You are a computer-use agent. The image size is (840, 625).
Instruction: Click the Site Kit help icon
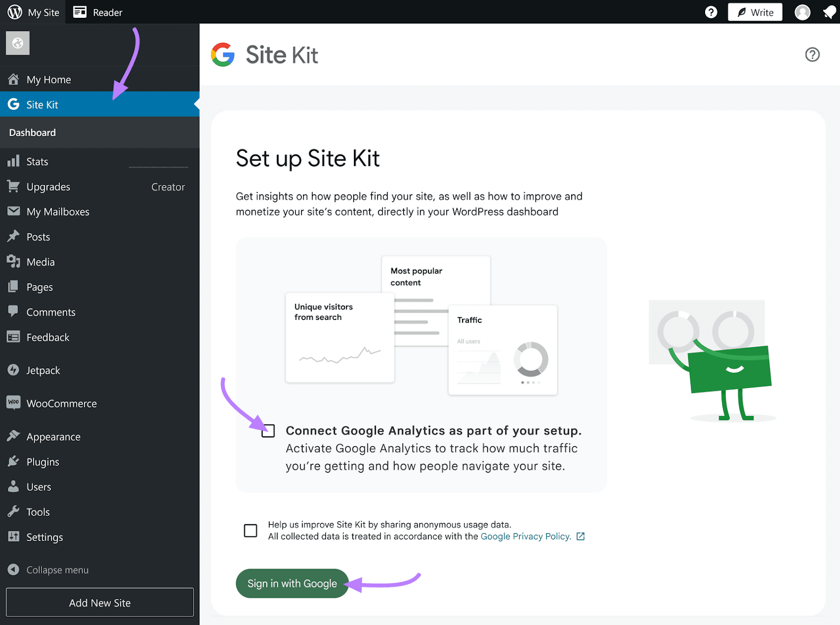point(812,55)
